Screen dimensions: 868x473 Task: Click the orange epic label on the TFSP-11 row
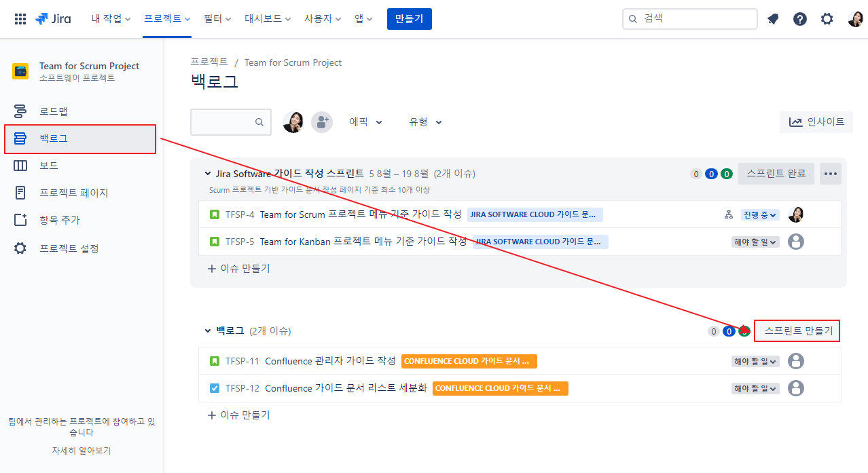coord(469,361)
